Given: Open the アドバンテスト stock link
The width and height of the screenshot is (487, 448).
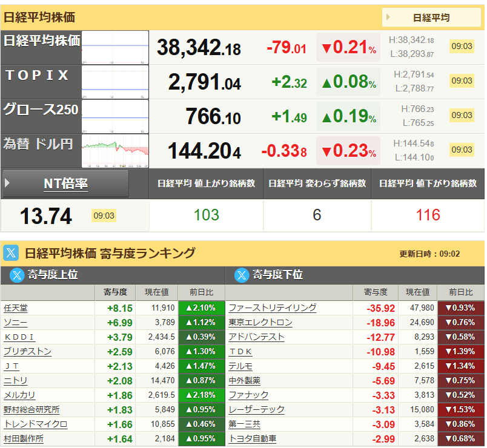Looking at the screenshot, I should coord(257,337).
